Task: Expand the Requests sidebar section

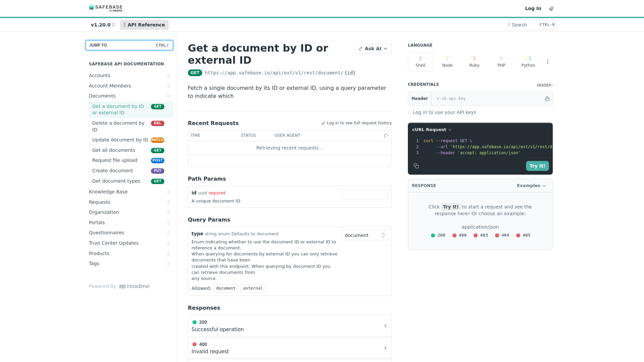Action: pos(169,202)
